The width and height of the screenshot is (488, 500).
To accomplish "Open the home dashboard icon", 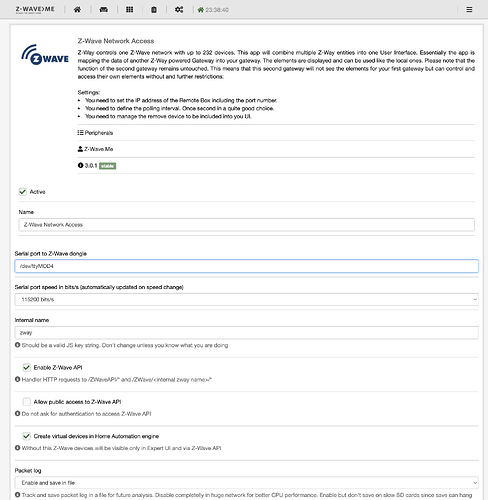I will tap(77, 10).
